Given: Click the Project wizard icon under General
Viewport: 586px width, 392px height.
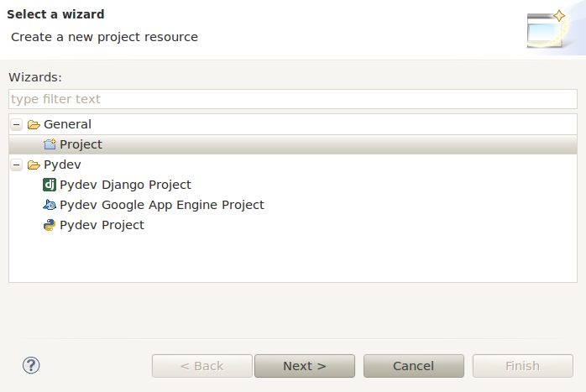Looking at the screenshot, I should pos(50,144).
